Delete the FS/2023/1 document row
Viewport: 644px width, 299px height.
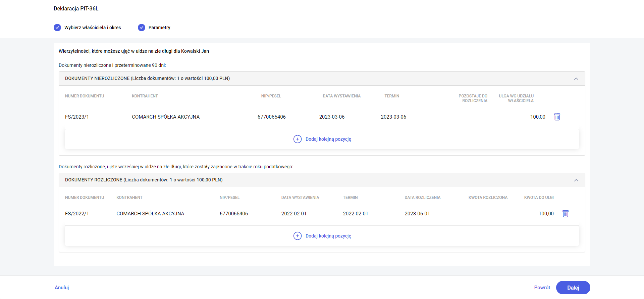point(557,117)
